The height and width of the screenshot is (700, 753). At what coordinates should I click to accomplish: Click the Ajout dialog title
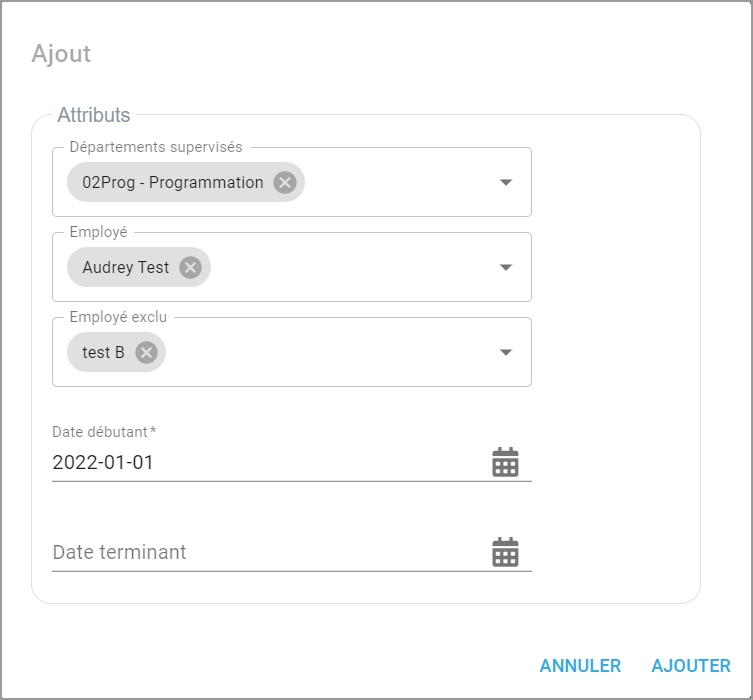click(x=61, y=54)
